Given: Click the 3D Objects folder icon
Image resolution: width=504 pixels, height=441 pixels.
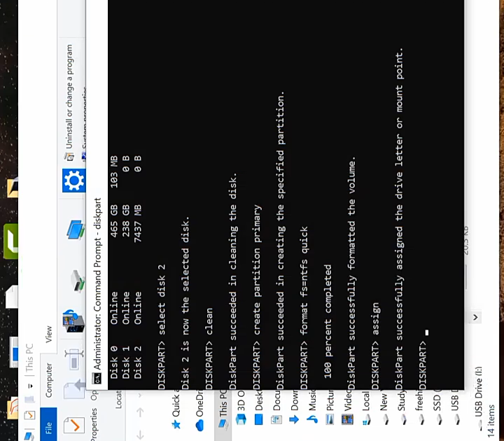Looking at the screenshot, I should point(241,419).
